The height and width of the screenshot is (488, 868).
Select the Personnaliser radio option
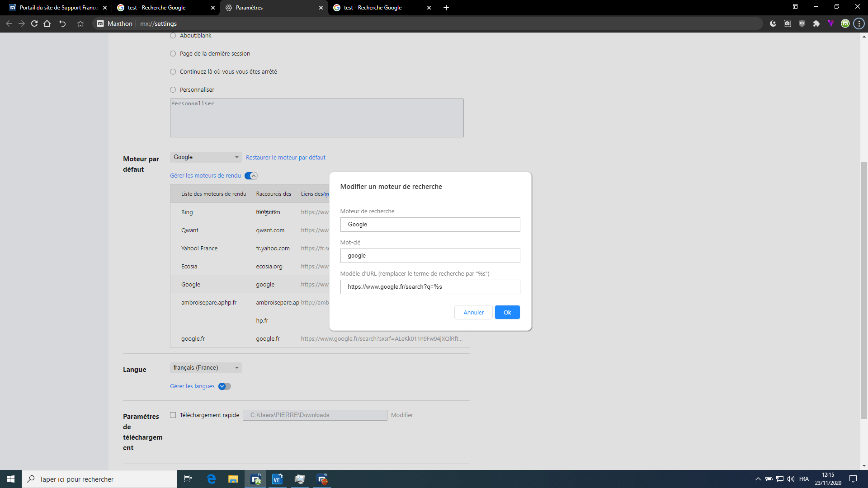coord(173,90)
